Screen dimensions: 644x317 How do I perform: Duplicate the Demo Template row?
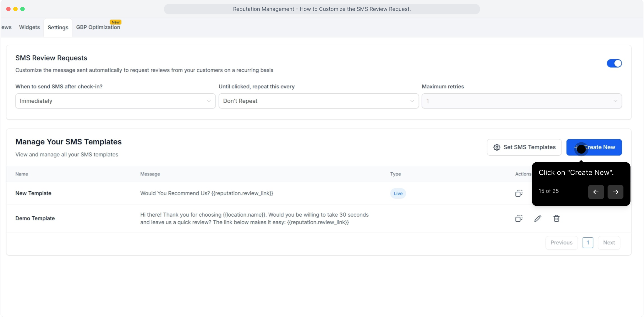click(x=519, y=218)
